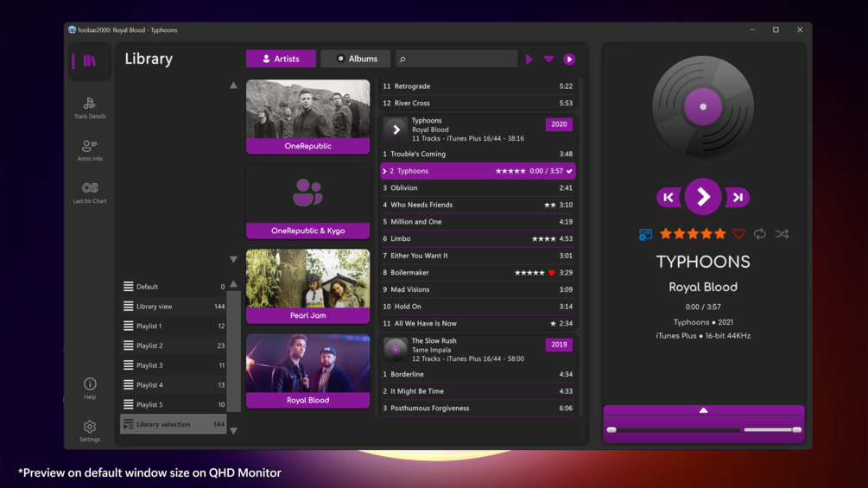Expand the bottom panel up arrow
Screen dimensions: 868x488
tap(703, 410)
